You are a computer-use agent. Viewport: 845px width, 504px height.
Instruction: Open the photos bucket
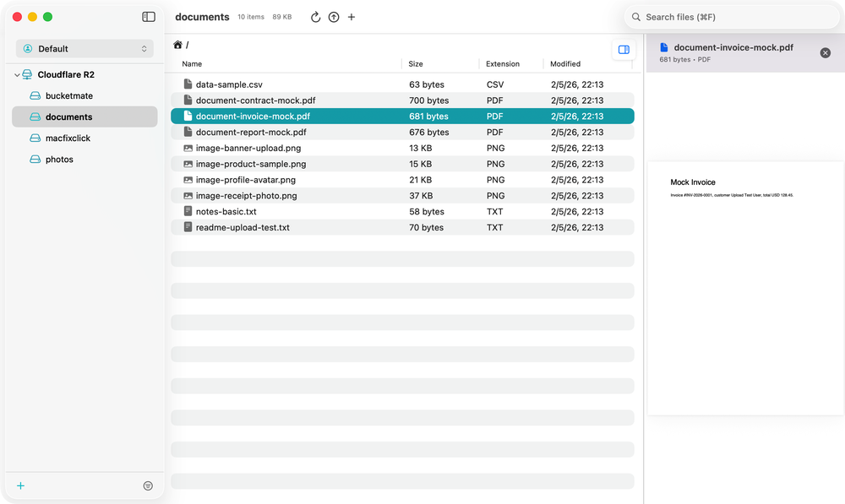tap(59, 160)
